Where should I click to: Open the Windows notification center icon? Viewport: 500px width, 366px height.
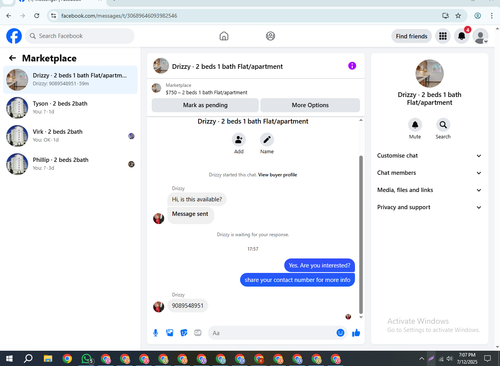488,359
